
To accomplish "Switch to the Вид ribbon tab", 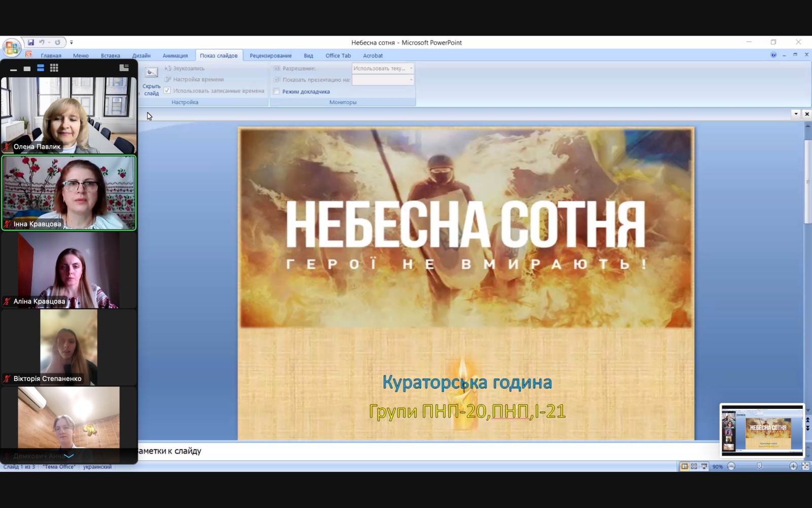I will pos(309,55).
